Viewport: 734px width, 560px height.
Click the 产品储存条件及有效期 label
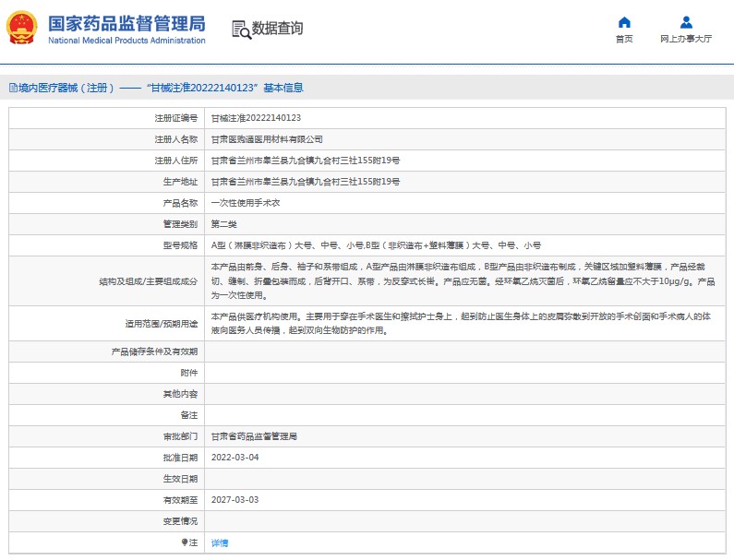(154, 351)
